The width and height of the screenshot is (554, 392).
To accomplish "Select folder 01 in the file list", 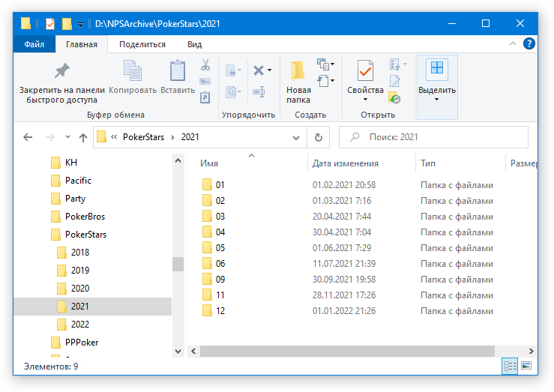I will pyautogui.click(x=220, y=184).
